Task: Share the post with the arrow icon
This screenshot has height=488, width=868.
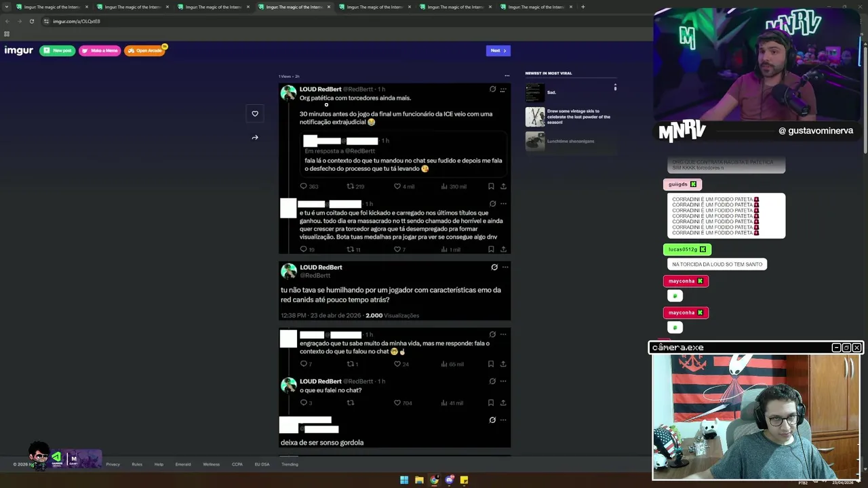Action: pyautogui.click(x=255, y=138)
